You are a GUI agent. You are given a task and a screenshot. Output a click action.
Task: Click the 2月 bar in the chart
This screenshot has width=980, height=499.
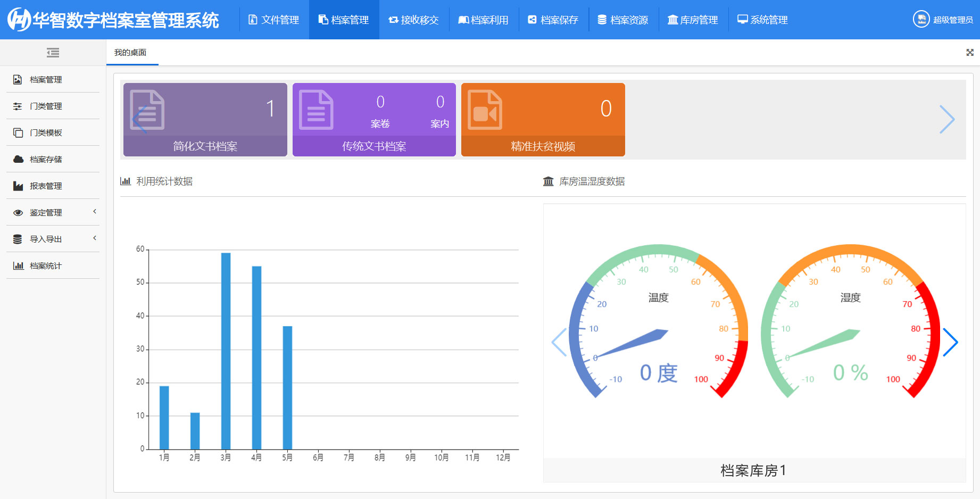coord(195,431)
